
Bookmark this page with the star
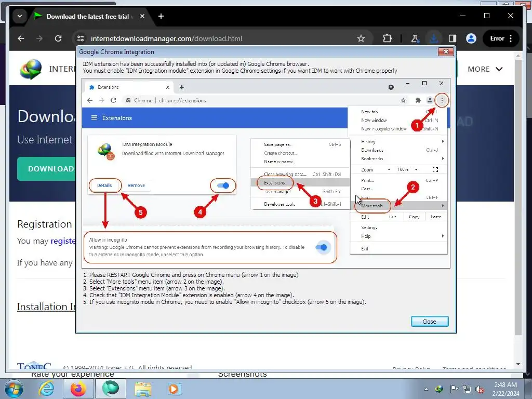tap(361, 38)
